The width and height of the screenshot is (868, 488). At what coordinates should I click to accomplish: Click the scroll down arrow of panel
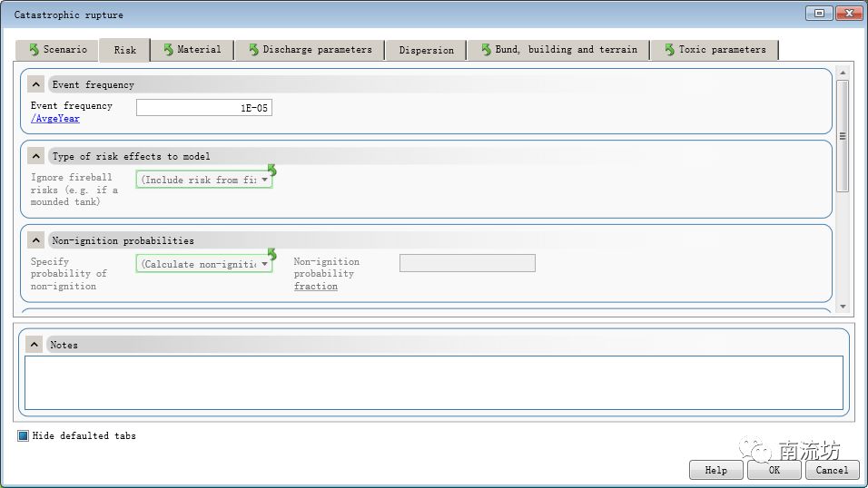pos(842,307)
